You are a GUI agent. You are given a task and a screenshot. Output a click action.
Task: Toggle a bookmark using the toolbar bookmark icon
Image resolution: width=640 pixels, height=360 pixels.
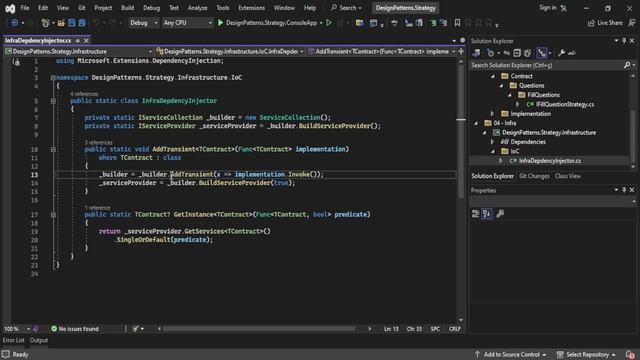pos(458,23)
